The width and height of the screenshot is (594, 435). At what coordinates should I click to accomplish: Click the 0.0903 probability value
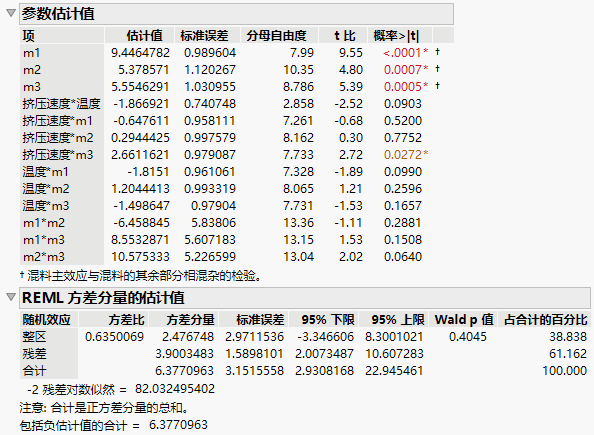tap(403, 104)
